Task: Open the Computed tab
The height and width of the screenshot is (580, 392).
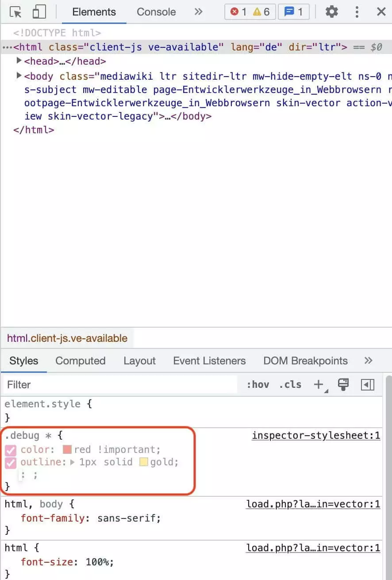Action: pyautogui.click(x=81, y=361)
